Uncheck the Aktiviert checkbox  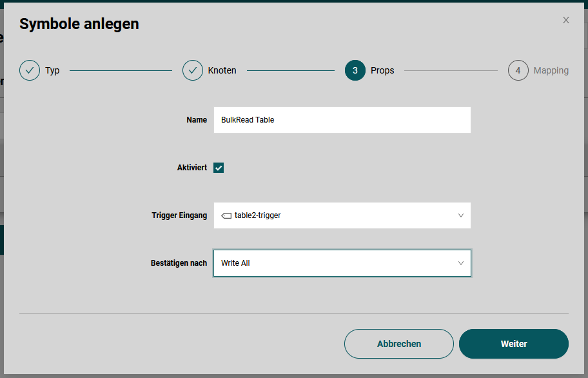pos(219,167)
